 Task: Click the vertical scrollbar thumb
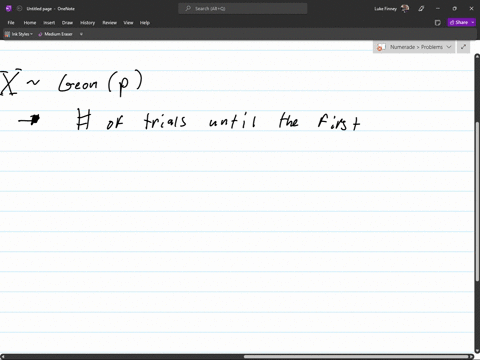point(477,200)
